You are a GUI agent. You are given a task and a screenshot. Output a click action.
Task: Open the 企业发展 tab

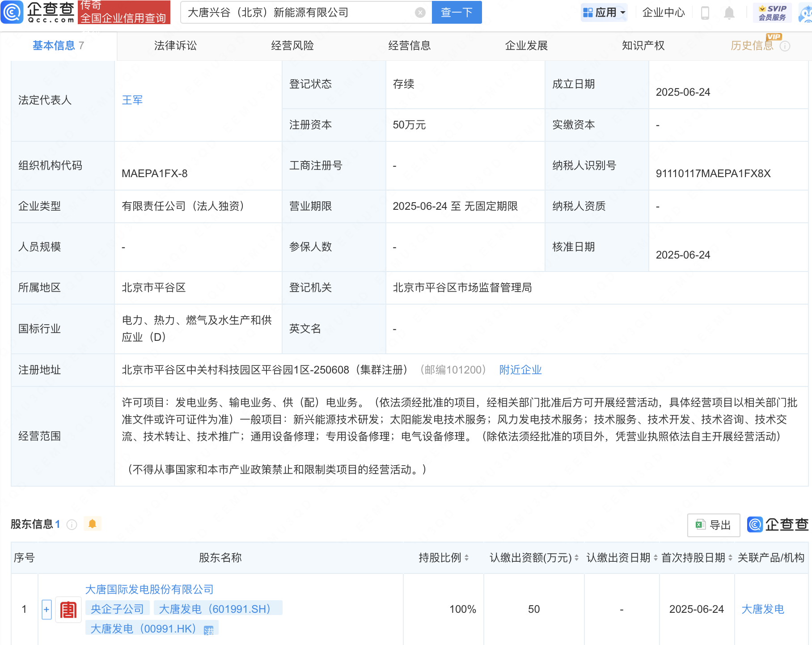point(526,46)
